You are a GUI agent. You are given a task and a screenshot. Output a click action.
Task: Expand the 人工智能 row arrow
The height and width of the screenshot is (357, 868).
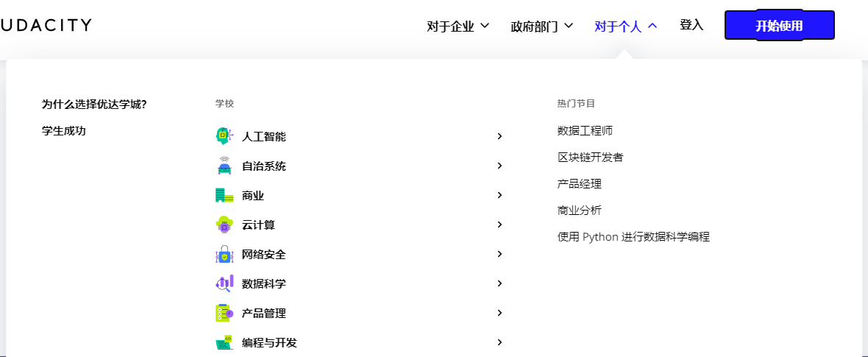(x=499, y=136)
